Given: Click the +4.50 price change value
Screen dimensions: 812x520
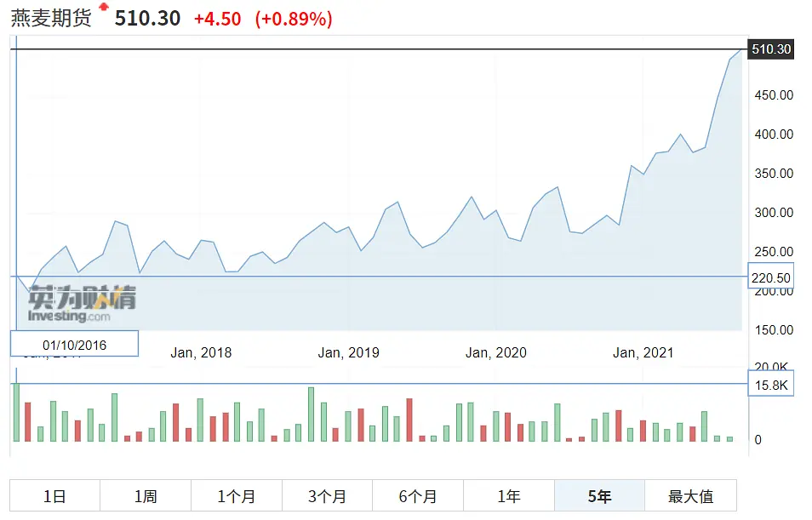Looking at the screenshot, I should (x=217, y=19).
